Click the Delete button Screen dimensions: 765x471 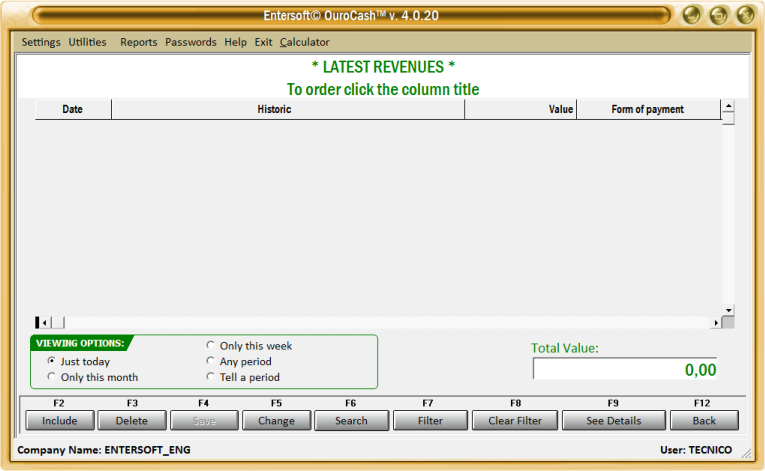[x=132, y=420]
